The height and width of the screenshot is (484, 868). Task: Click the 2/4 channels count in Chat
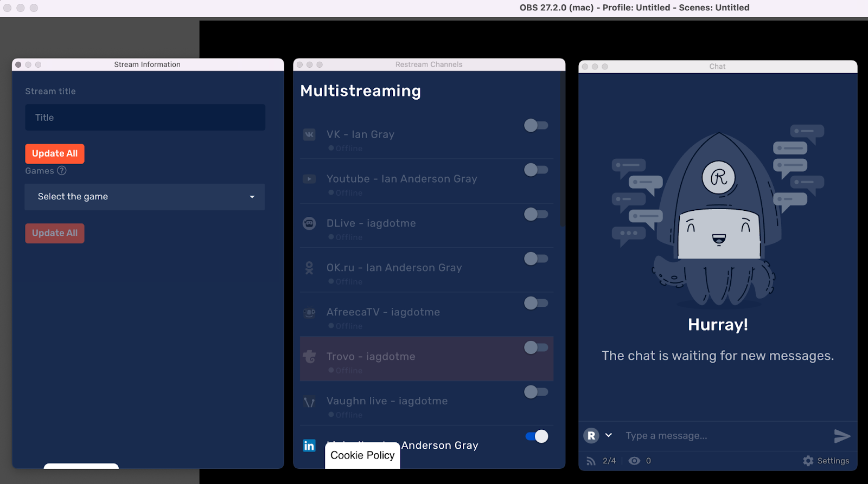609,461
